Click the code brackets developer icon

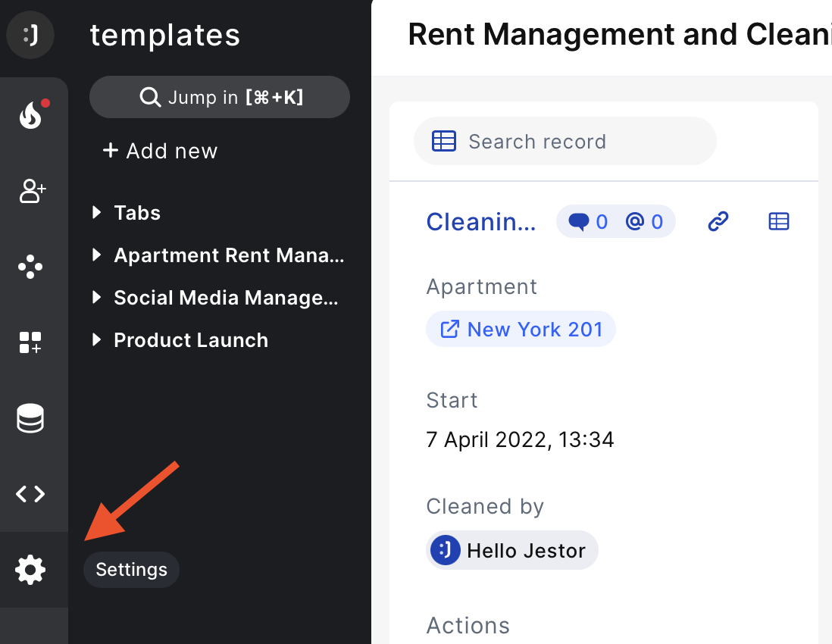click(30, 494)
